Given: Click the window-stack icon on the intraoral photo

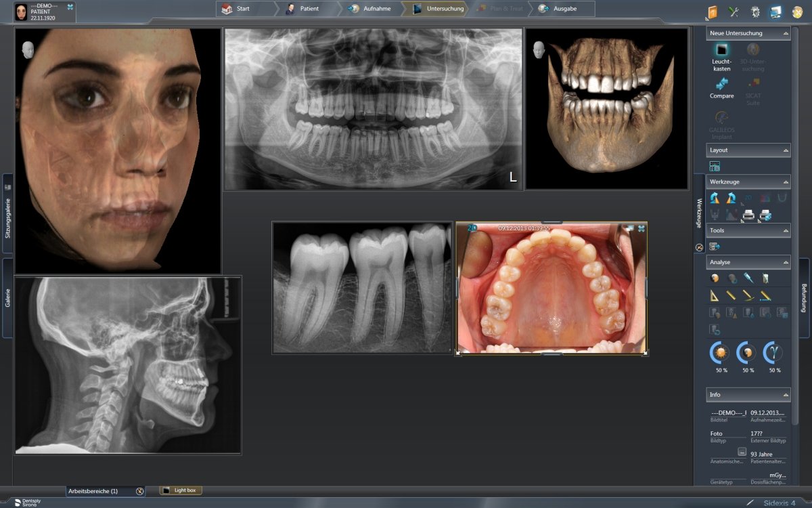Looking at the screenshot, I should 629,228.
